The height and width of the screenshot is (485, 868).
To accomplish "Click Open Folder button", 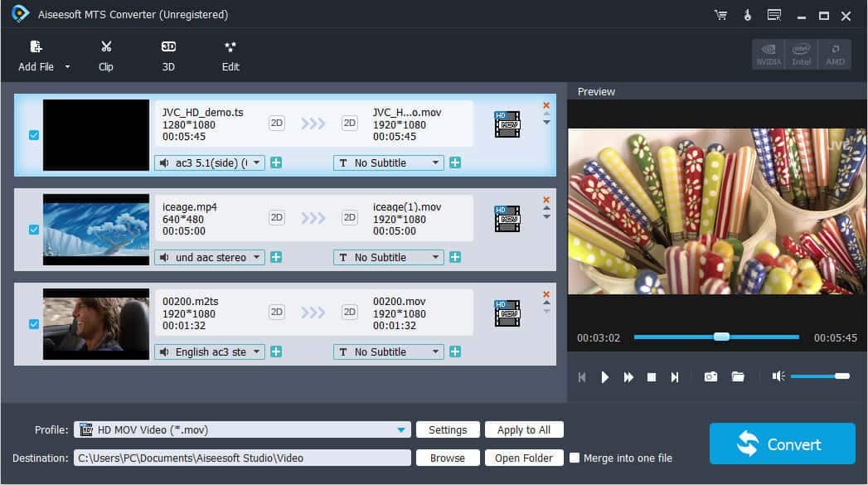I will [x=524, y=458].
